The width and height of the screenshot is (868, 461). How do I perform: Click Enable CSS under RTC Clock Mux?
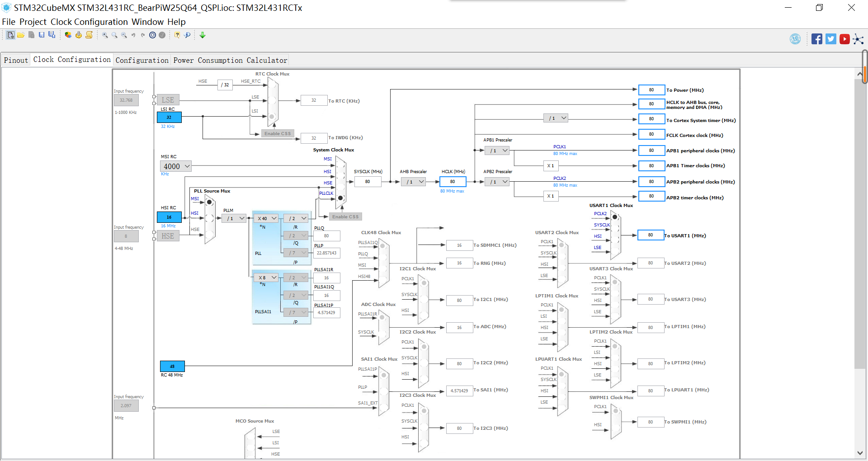278,133
